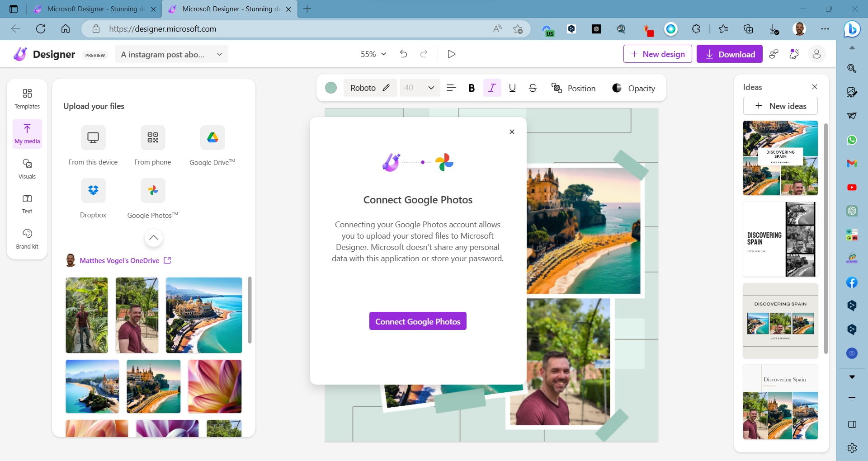868x461 pixels.
Task: Select the Google Drive upload icon
Action: (x=212, y=137)
